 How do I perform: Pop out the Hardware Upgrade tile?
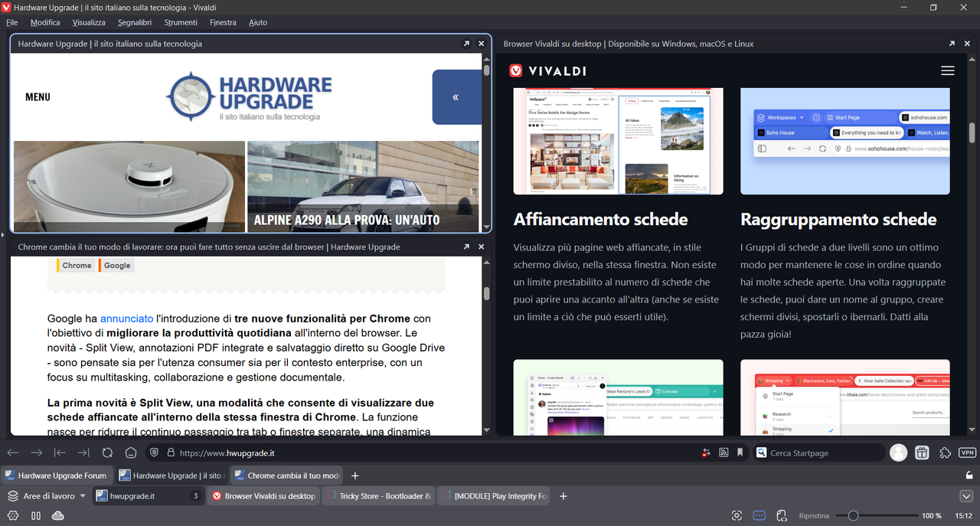(466, 44)
